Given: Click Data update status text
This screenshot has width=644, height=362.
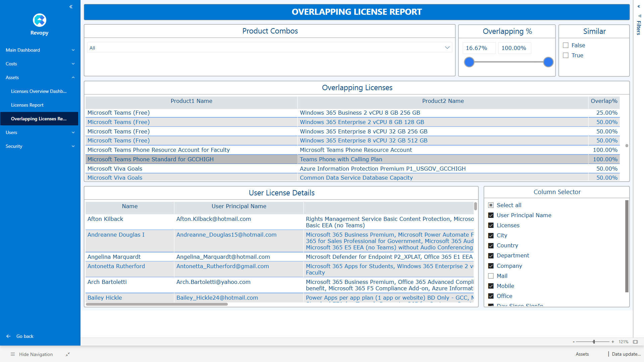Looking at the screenshot, I should (x=626, y=354).
